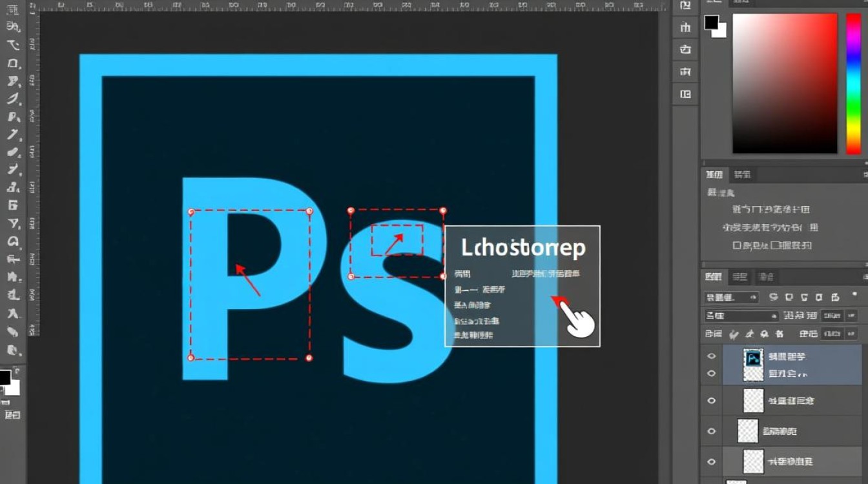Click the layer opacity value field
Screen dimensions: 868x484
[832, 316]
